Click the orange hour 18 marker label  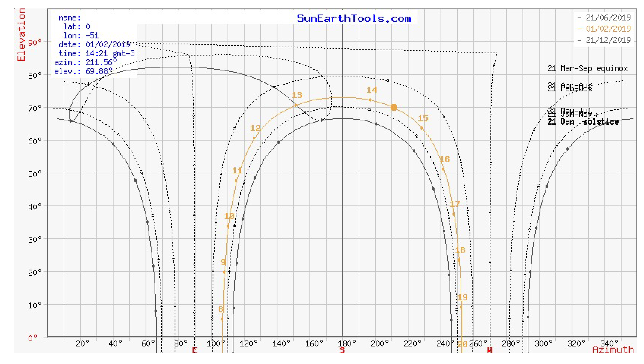[x=460, y=250]
